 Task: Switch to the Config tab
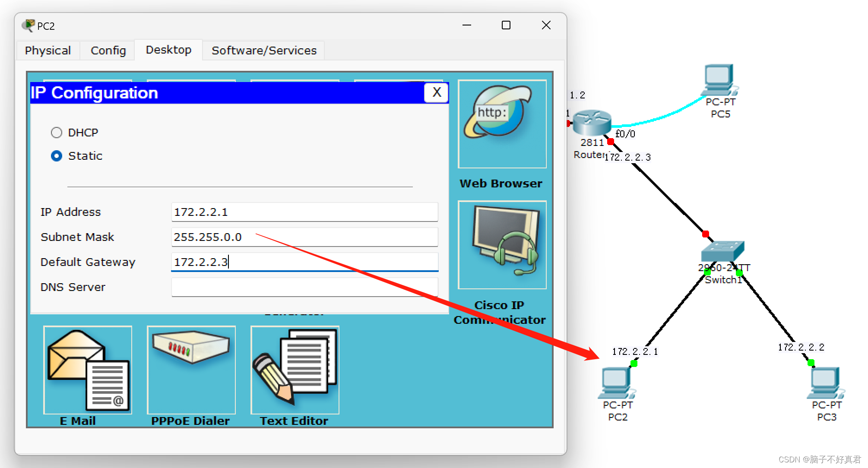(x=108, y=51)
